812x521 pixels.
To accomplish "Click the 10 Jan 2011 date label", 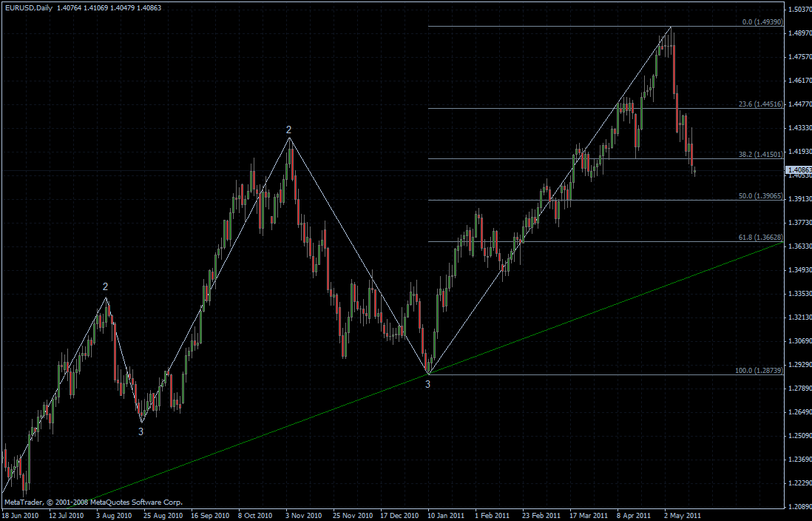I will click(446, 515).
